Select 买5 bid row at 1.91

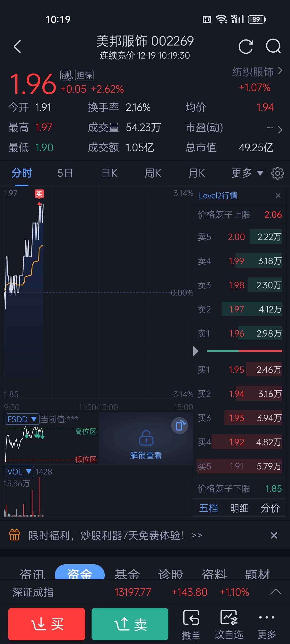240,466
